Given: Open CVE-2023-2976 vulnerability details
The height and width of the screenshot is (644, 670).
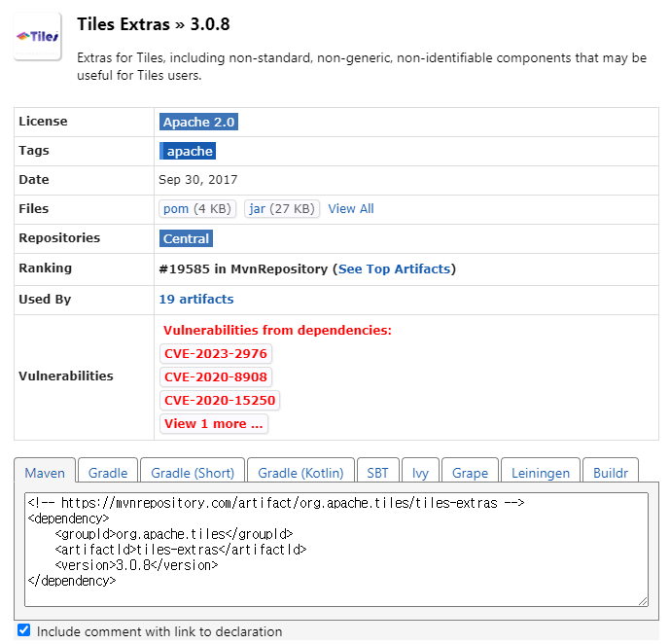Looking at the screenshot, I should [216, 354].
